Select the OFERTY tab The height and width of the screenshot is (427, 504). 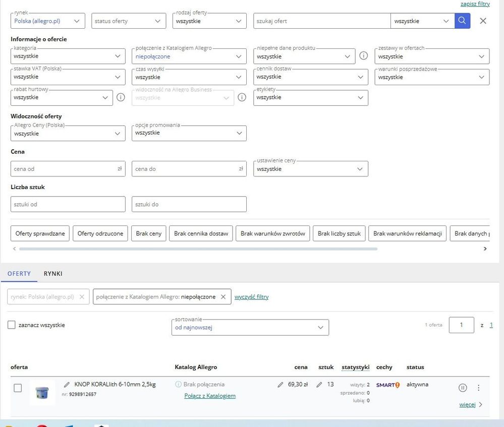[x=19, y=274]
